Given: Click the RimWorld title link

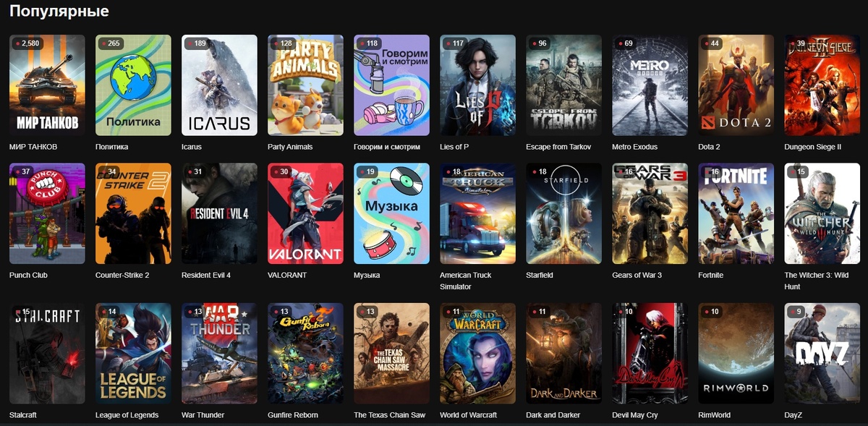Looking at the screenshot, I should 715,415.
